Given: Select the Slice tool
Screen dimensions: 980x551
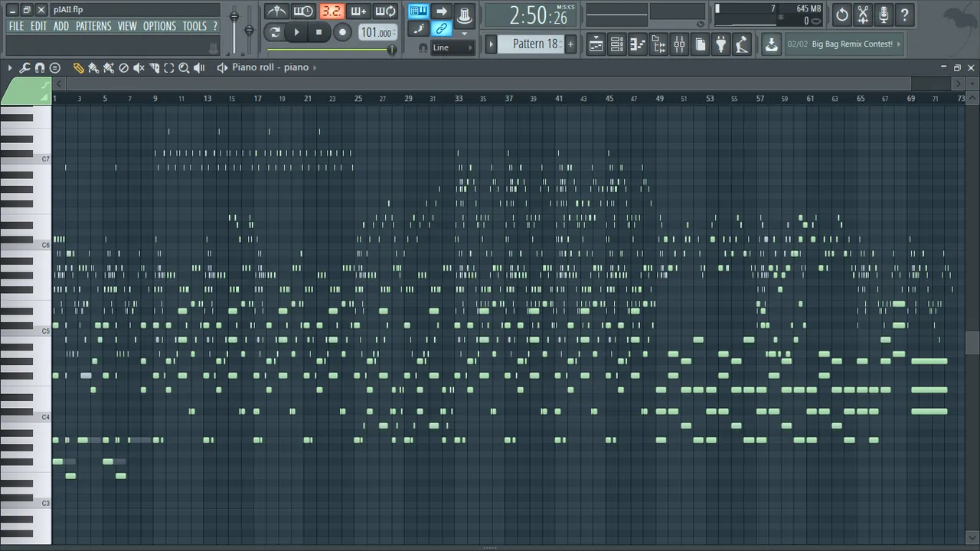Looking at the screenshot, I should pyautogui.click(x=154, y=68).
